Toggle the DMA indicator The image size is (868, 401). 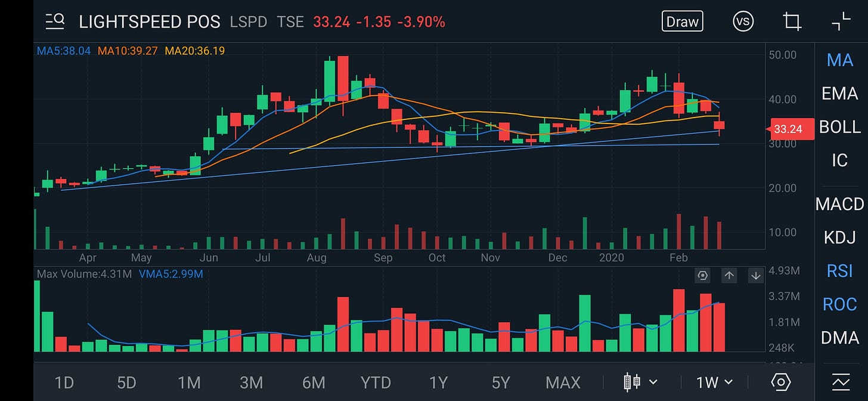840,338
